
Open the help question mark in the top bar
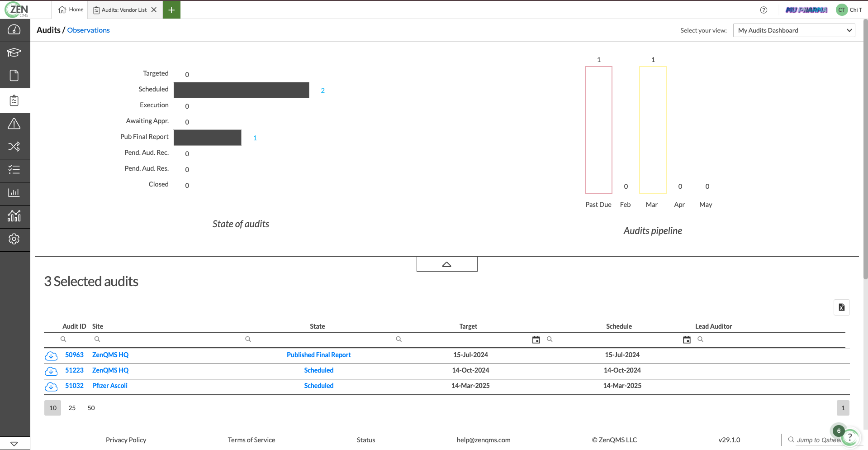point(764,10)
